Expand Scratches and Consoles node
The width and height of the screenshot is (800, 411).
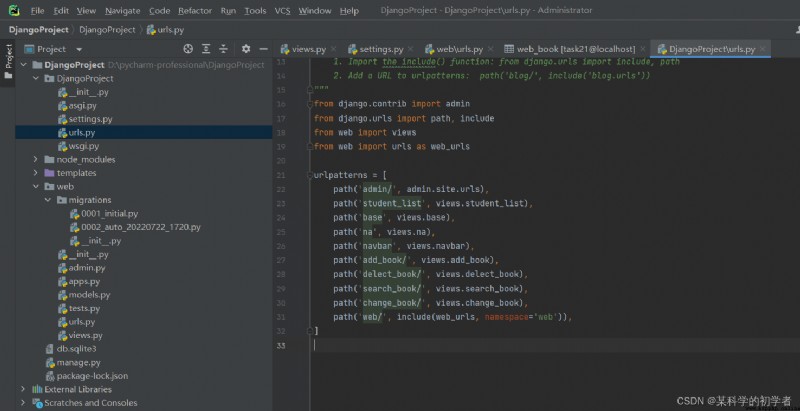(x=23, y=403)
